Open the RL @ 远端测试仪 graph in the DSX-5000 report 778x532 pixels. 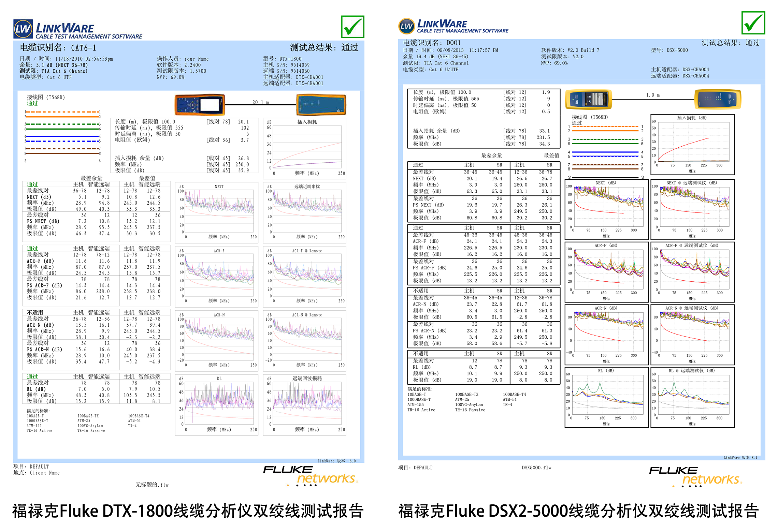click(692, 397)
